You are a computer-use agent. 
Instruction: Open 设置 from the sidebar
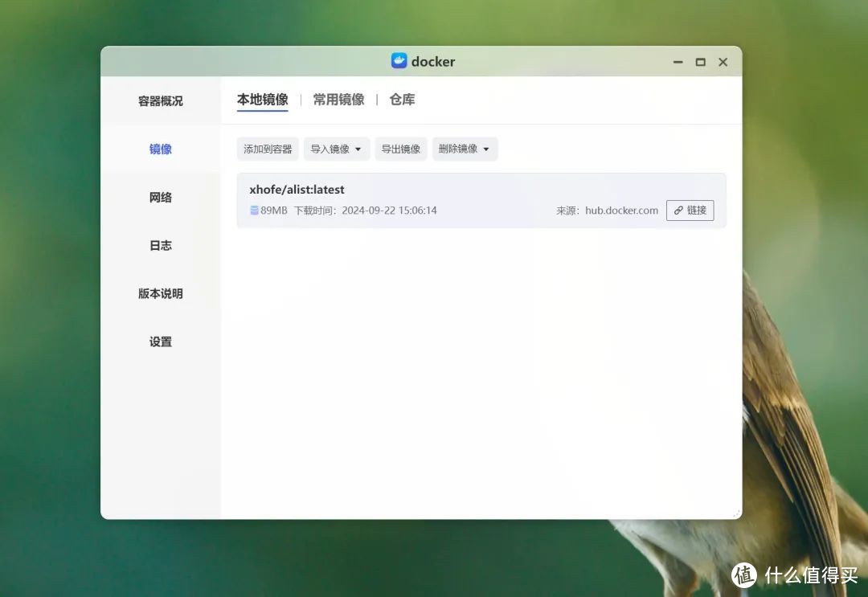tap(160, 341)
